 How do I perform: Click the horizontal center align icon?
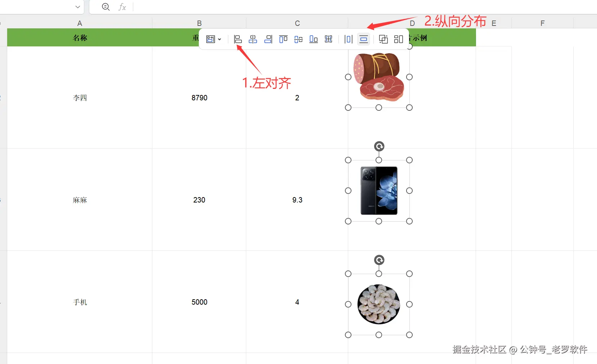pos(253,39)
